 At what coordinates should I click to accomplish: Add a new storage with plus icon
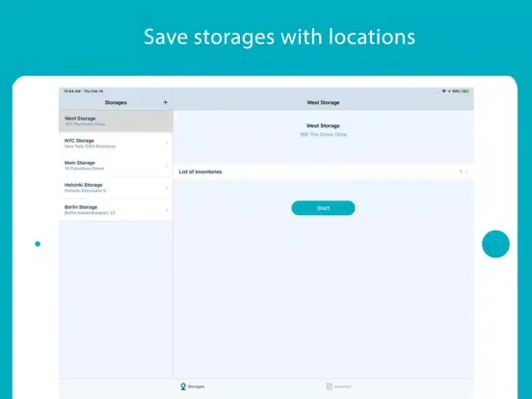pos(165,102)
